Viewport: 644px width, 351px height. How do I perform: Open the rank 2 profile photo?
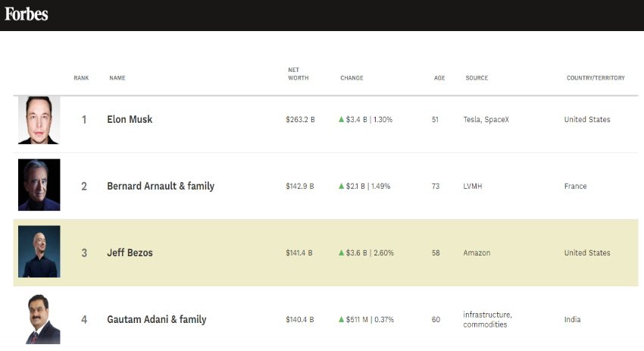[x=39, y=185]
